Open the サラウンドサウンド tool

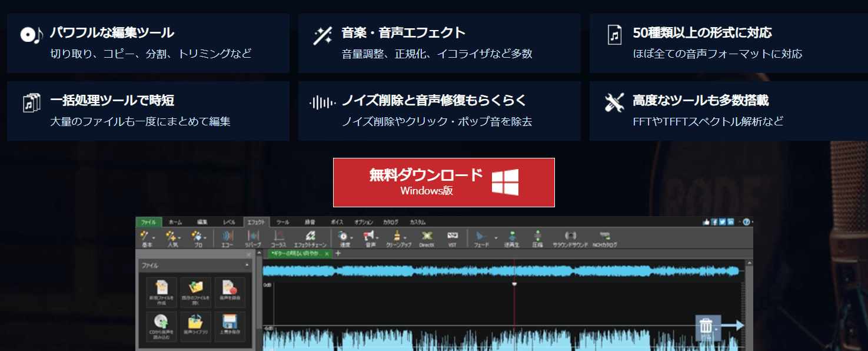570,239
